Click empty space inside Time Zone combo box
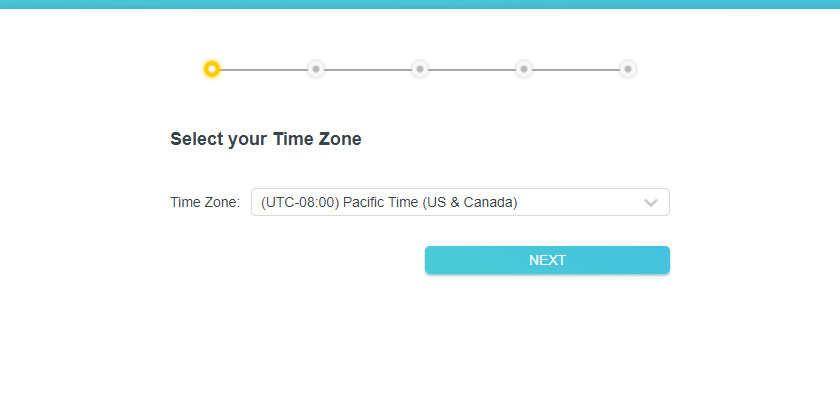Screen dimensions: 840x408 click(x=578, y=202)
